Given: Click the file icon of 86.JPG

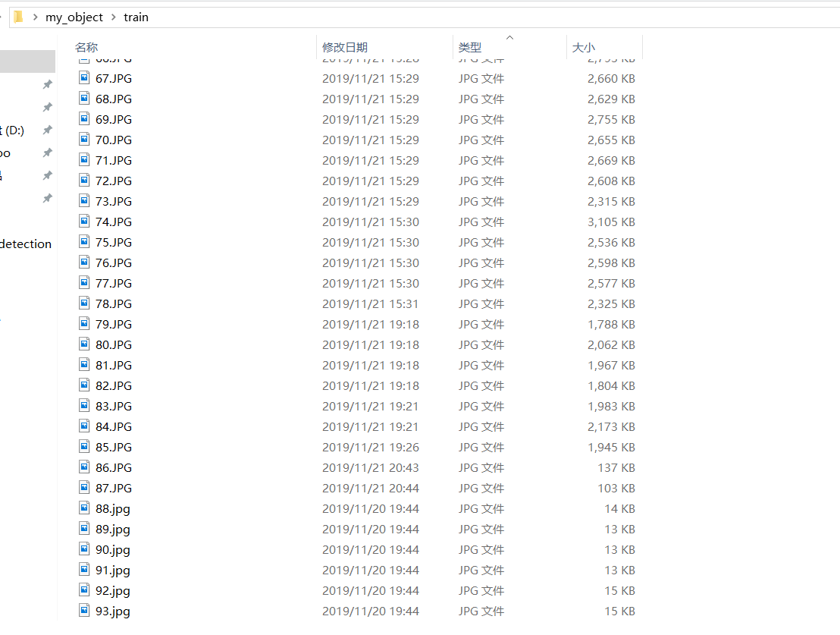Looking at the screenshot, I should click(x=84, y=467).
